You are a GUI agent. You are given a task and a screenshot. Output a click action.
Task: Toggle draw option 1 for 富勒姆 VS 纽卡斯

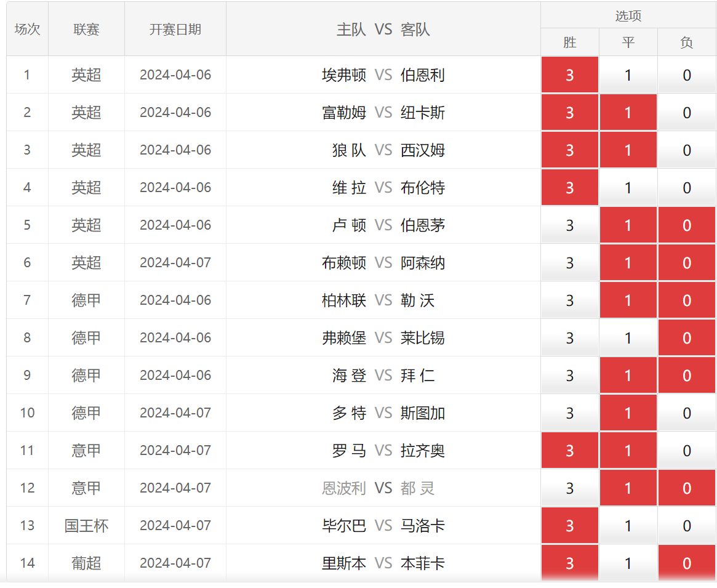(628, 112)
